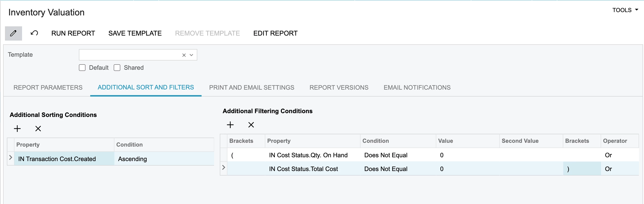Open the Template dropdown arrow
Viewport: 644px width, 204px height.
(x=192, y=55)
